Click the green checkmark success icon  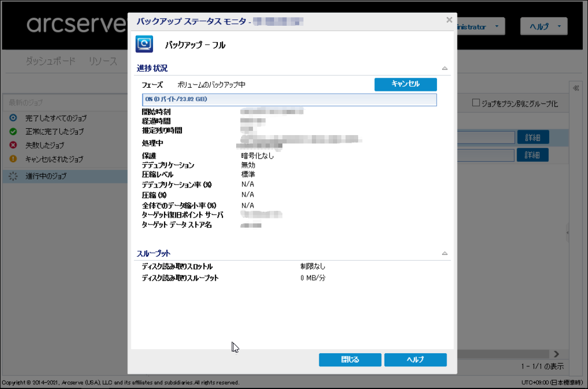(x=13, y=131)
